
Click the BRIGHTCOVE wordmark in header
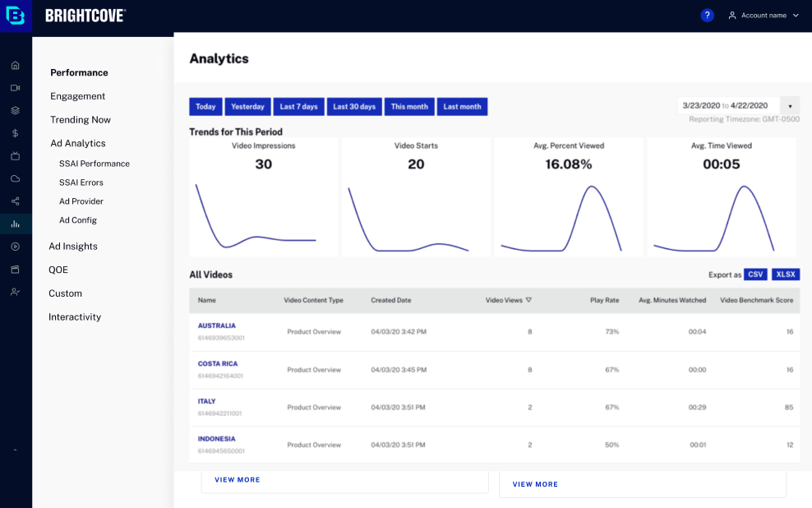pos(85,16)
